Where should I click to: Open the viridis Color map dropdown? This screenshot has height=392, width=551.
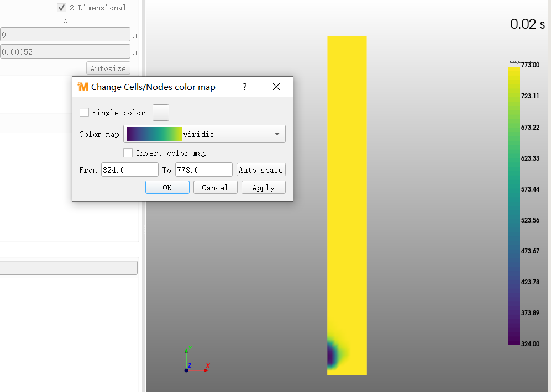pos(204,134)
